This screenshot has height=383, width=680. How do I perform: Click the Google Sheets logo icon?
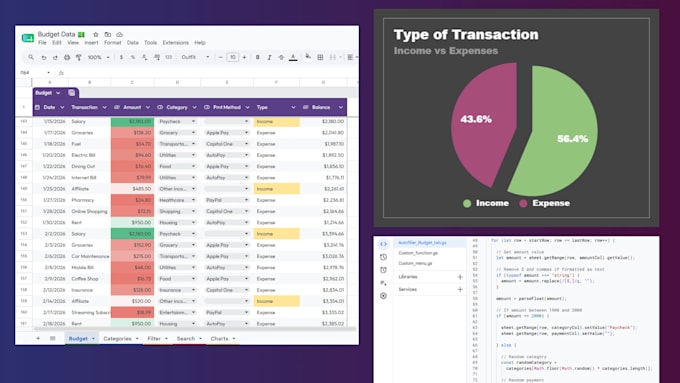click(28, 38)
